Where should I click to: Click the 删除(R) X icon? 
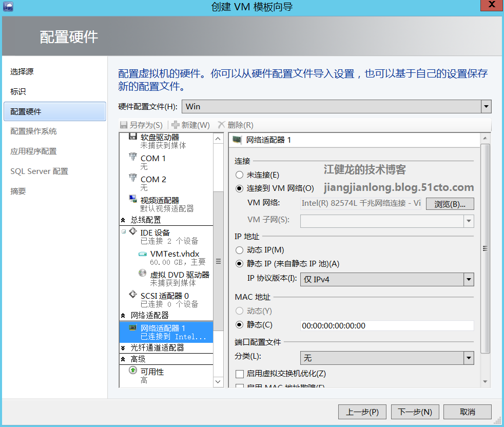click(222, 125)
